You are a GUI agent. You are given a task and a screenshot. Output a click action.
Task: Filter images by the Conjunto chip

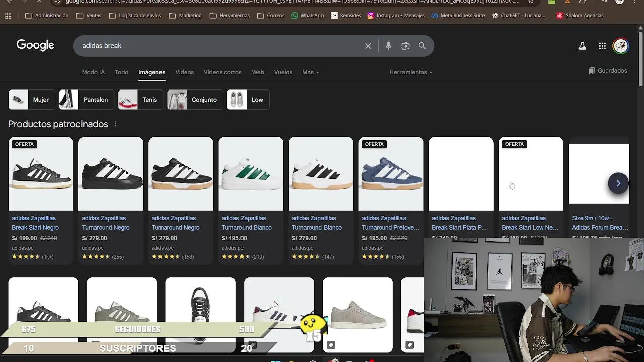(195, 100)
